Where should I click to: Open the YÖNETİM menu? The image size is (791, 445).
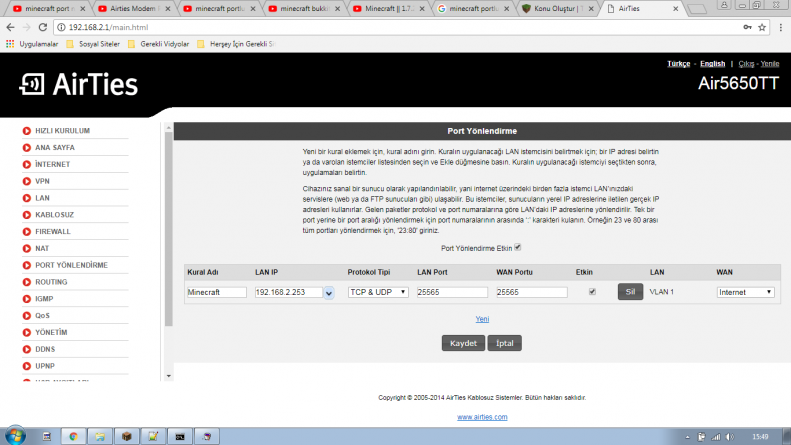[51, 332]
